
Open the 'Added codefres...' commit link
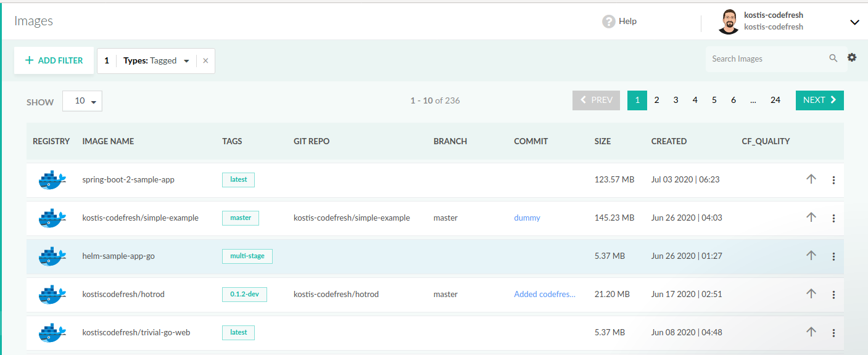(x=544, y=295)
